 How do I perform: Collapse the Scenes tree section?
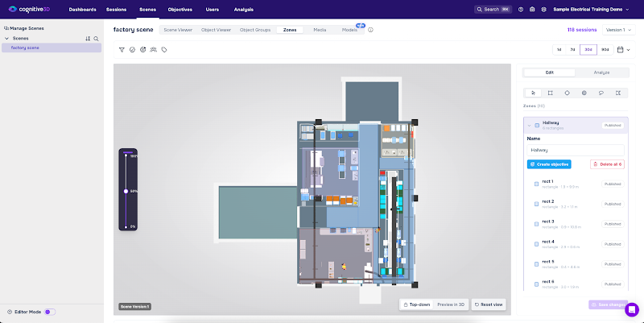pyautogui.click(x=6, y=39)
